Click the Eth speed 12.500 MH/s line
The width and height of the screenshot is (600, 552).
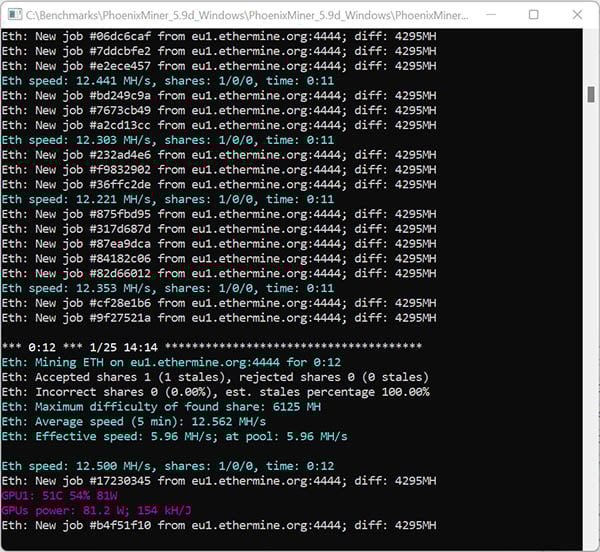pyautogui.click(x=168, y=466)
